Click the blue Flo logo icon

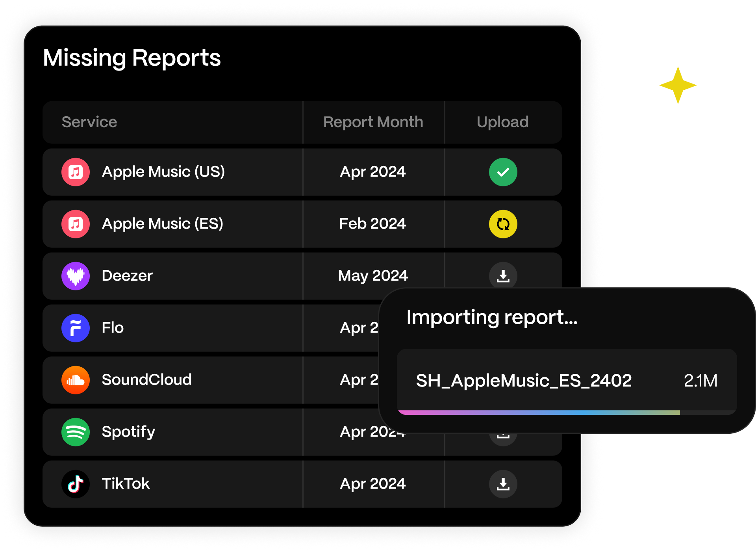pyautogui.click(x=76, y=328)
